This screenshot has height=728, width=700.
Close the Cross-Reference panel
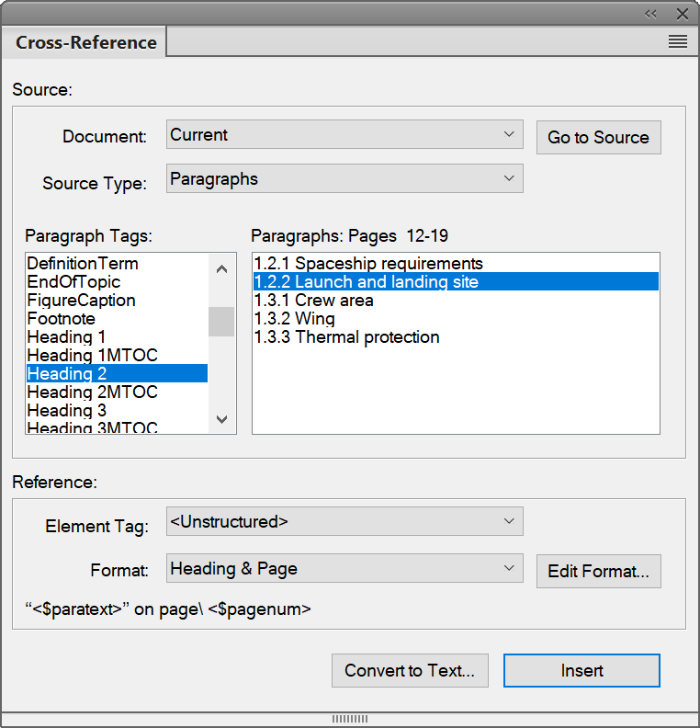tap(683, 14)
